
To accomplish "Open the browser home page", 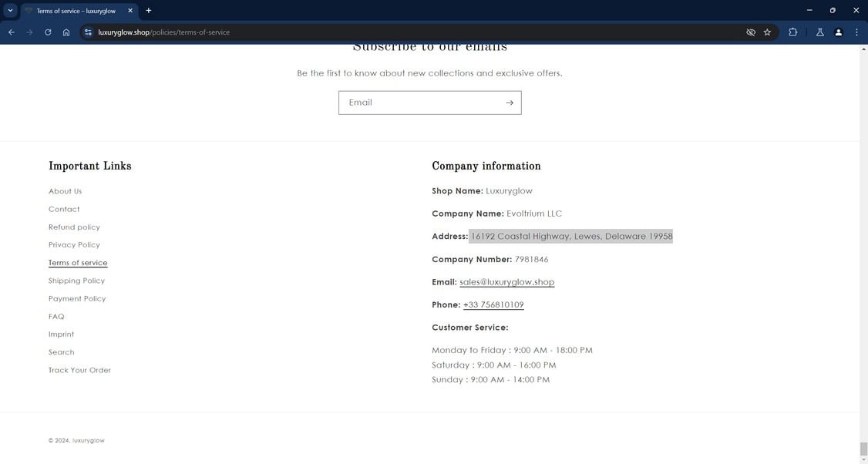I will coord(66,32).
